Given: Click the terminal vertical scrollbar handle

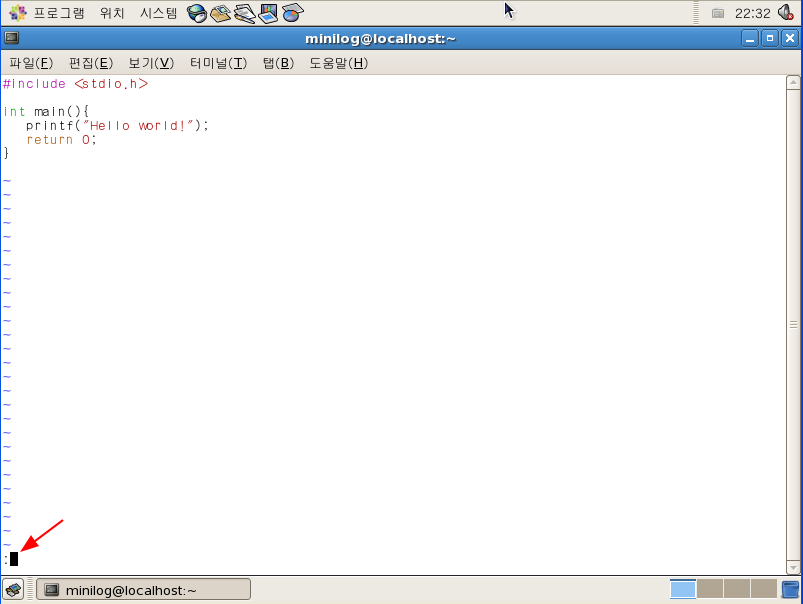Looking at the screenshot, I should pyautogui.click(x=793, y=324).
